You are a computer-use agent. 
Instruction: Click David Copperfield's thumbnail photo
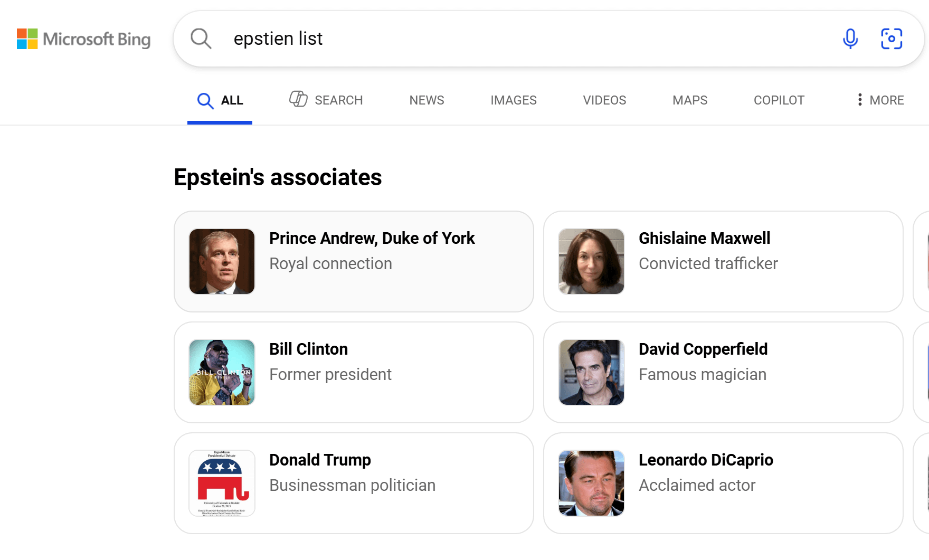point(591,372)
